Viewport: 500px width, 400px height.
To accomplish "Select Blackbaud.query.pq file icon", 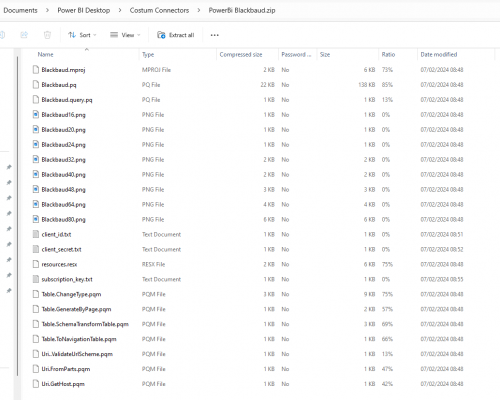I will point(36,100).
